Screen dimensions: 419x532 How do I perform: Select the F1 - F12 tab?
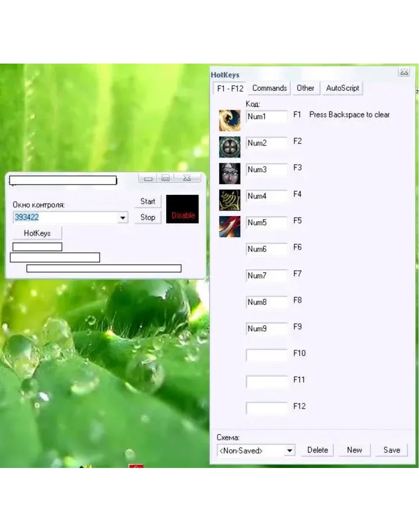point(230,88)
